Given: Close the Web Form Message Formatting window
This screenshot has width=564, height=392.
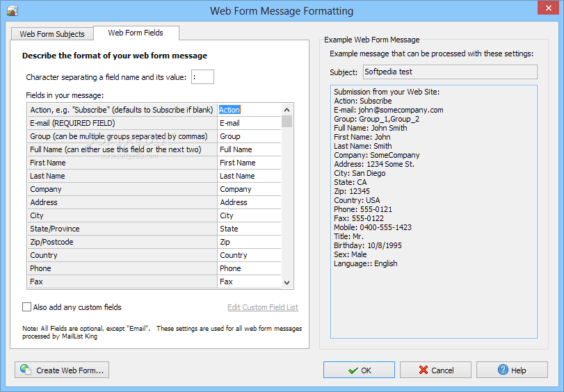Looking at the screenshot, I should pos(548,8).
